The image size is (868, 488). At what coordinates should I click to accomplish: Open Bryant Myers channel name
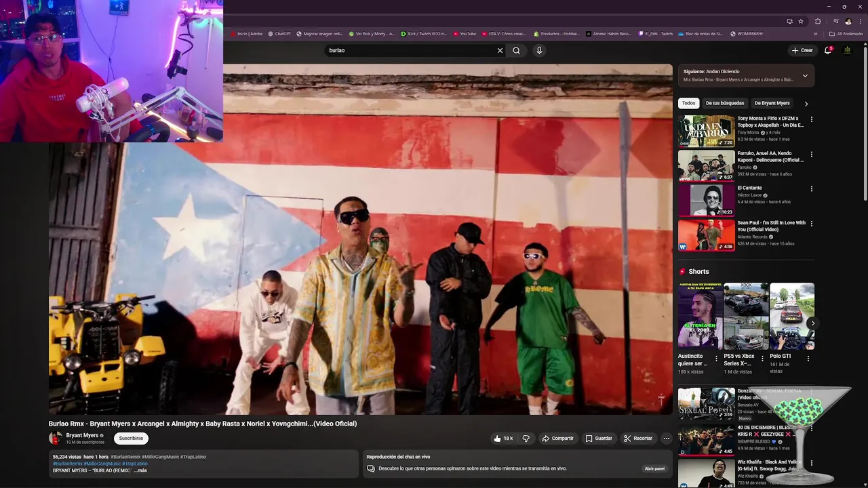(x=82, y=435)
